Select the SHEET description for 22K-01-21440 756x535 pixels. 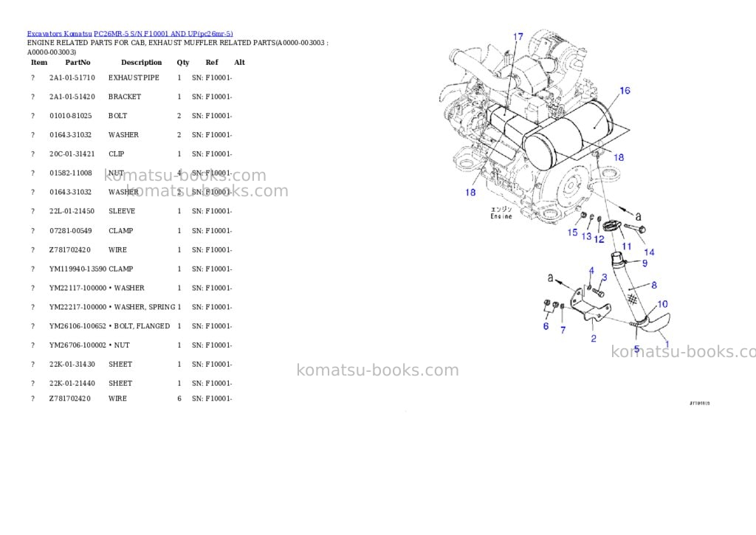[x=120, y=383]
